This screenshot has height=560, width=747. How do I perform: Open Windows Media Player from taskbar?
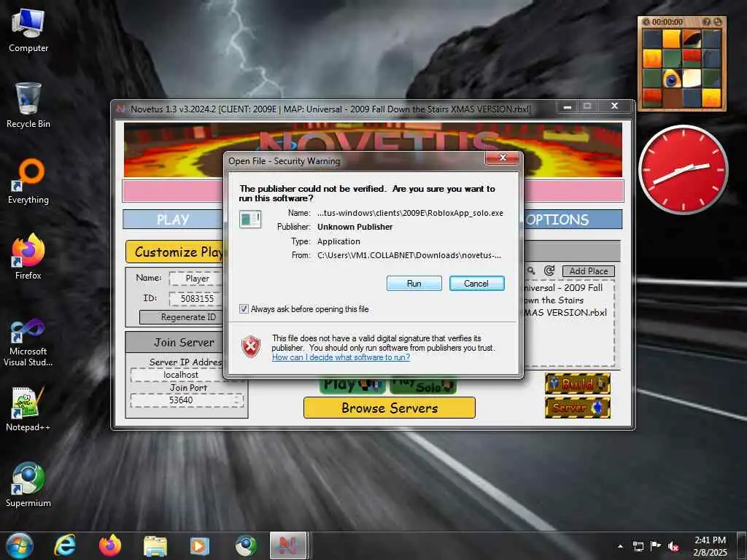click(200, 545)
